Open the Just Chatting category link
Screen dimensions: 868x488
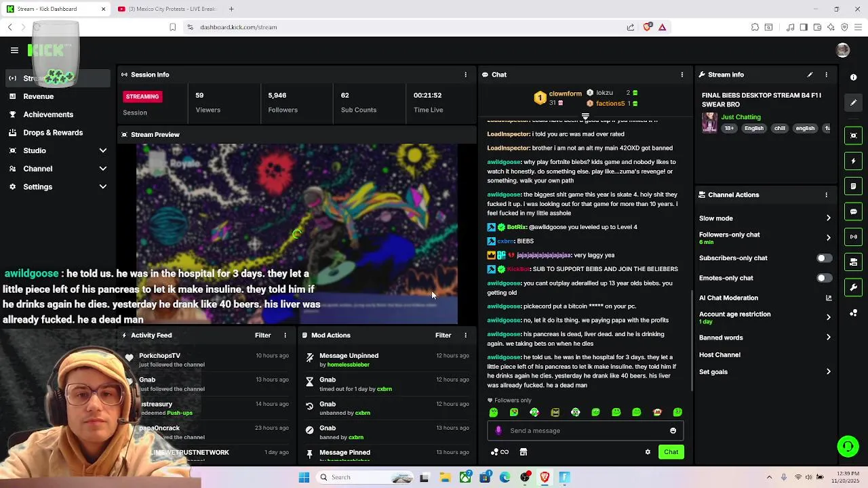(741, 117)
